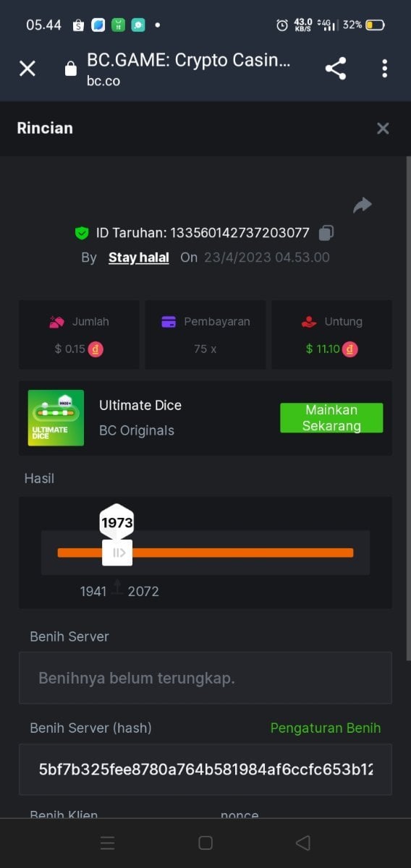Tap the green verified shield icon

(x=82, y=233)
